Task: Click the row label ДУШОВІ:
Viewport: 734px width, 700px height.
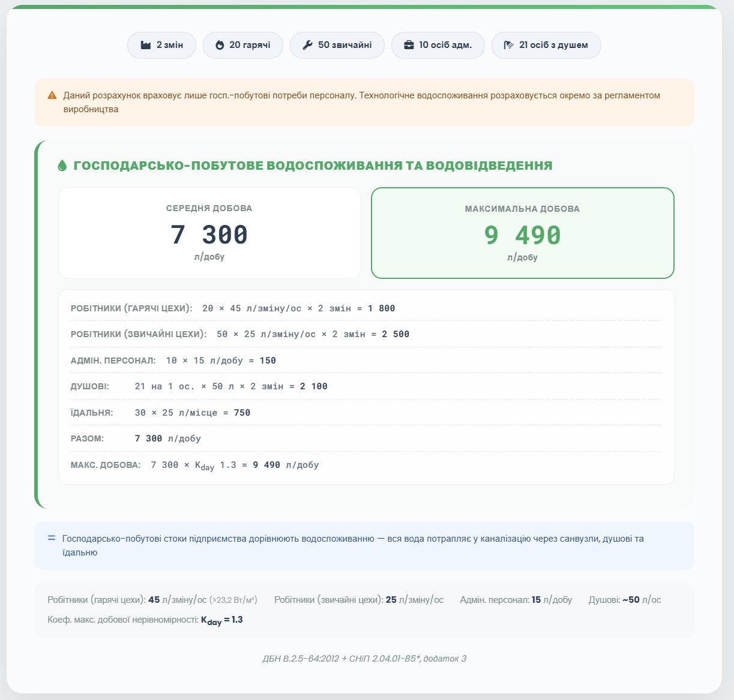Action: (90, 386)
